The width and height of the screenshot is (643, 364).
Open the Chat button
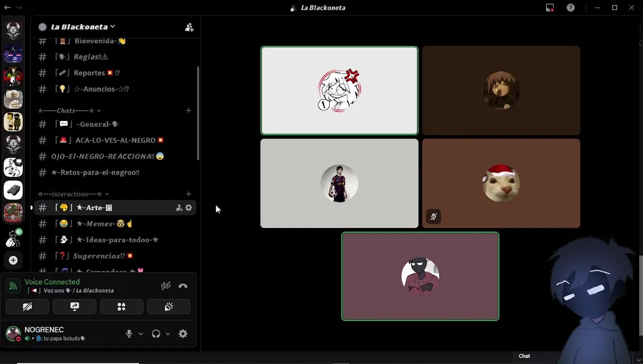(x=524, y=356)
